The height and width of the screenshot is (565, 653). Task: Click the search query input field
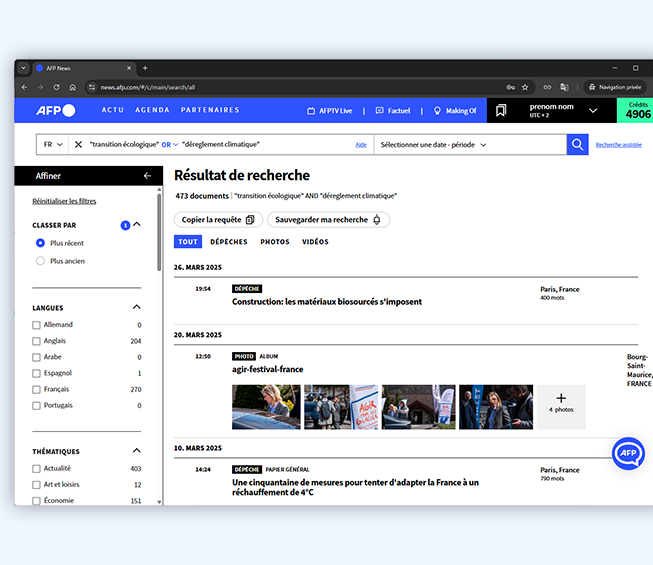click(x=221, y=144)
